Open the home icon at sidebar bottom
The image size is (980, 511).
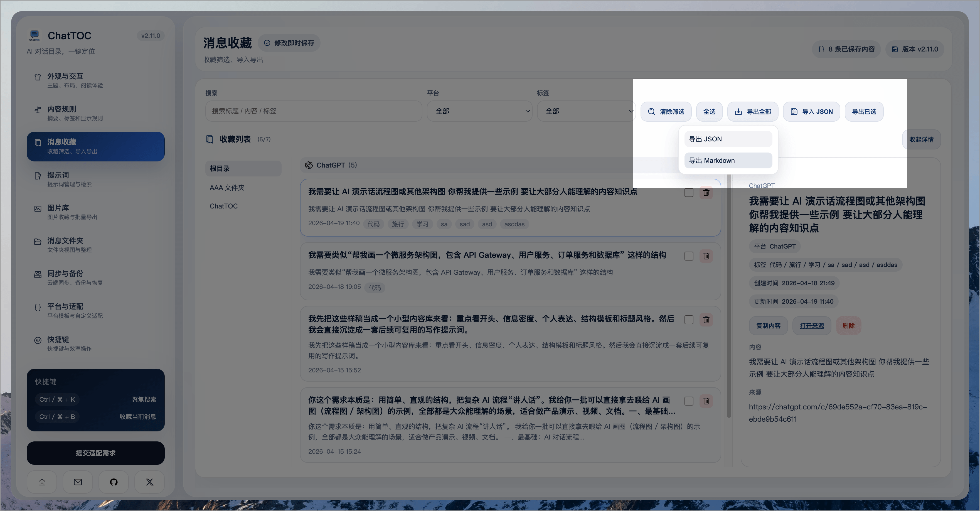pos(42,482)
